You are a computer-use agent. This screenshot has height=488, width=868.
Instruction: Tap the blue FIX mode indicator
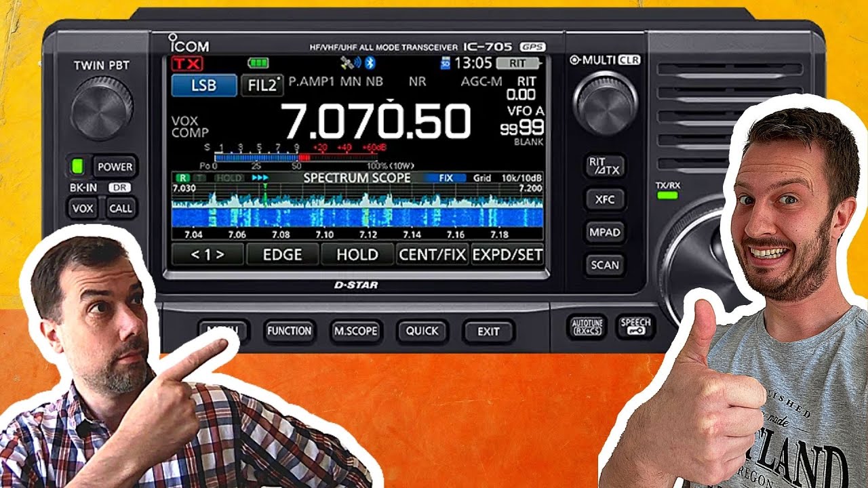pyautogui.click(x=446, y=178)
